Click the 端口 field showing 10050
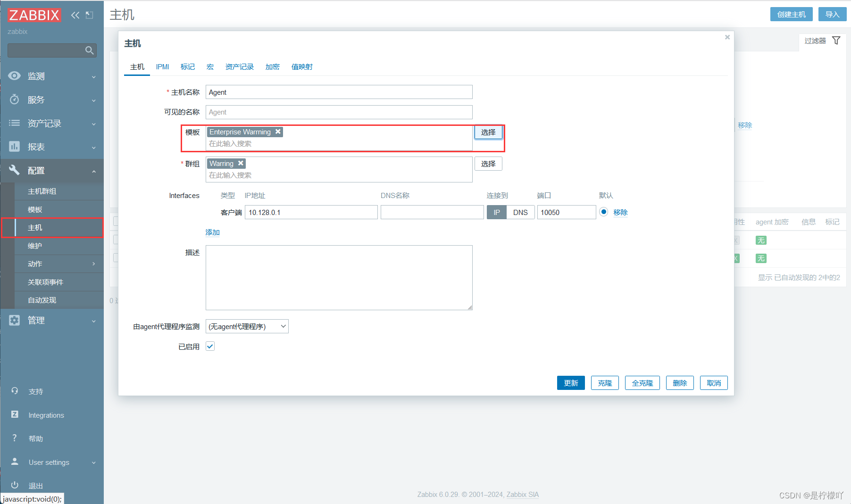851x504 pixels. click(567, 212)
